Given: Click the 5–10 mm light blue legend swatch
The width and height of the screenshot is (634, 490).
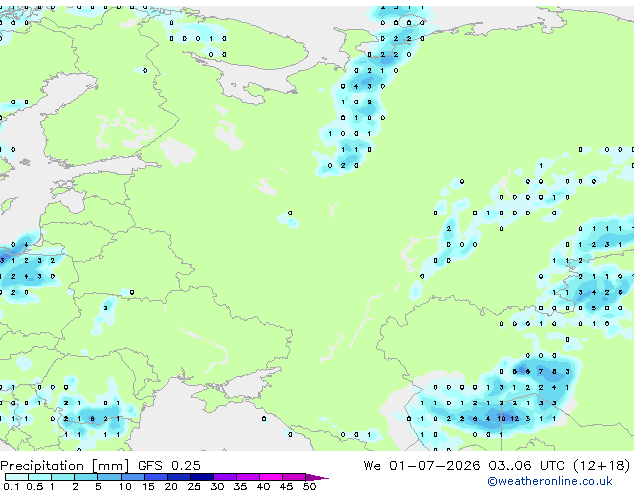Looking at the screenshot, I should point(110,477).
